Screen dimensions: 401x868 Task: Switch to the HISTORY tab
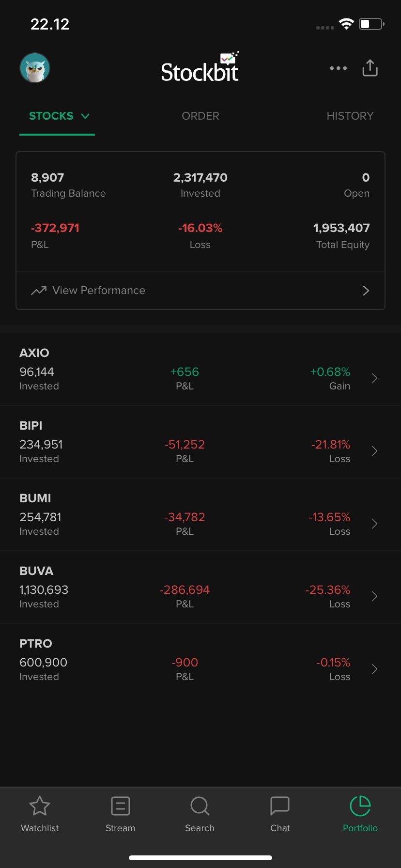350,116
